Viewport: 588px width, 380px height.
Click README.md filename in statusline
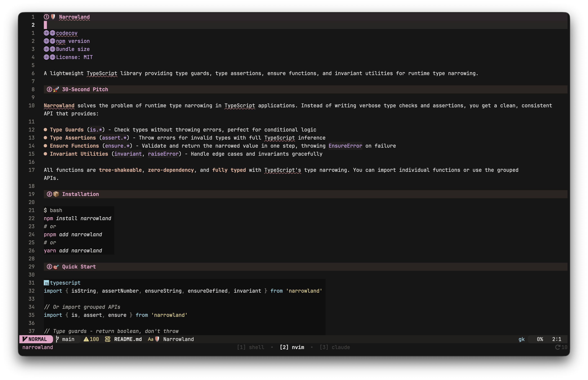[128, 339]
